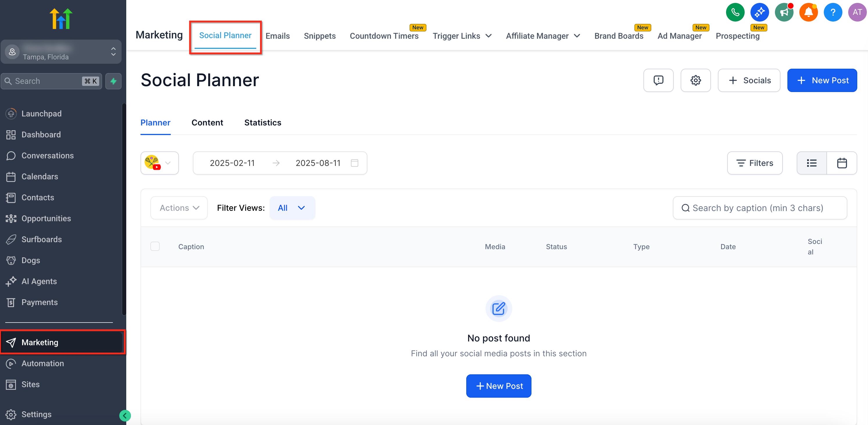Click the megaphone announcements icon
Viewport: 868px width, 425px height.
click(784, 13)
